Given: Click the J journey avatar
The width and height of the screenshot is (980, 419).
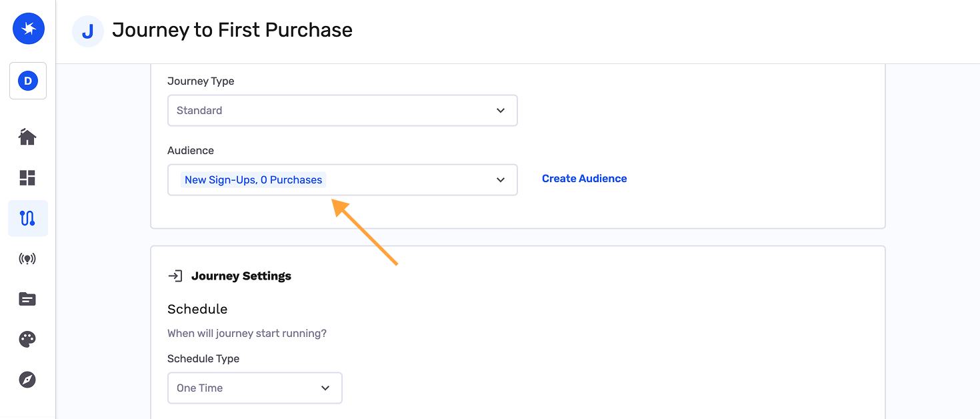Looking at the screenshot, I should coord(87,31).
